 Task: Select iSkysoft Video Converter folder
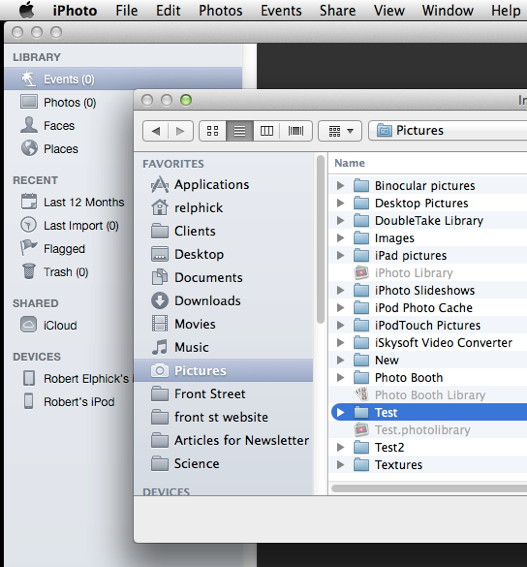pyautogui.click(x=428, y=342)
